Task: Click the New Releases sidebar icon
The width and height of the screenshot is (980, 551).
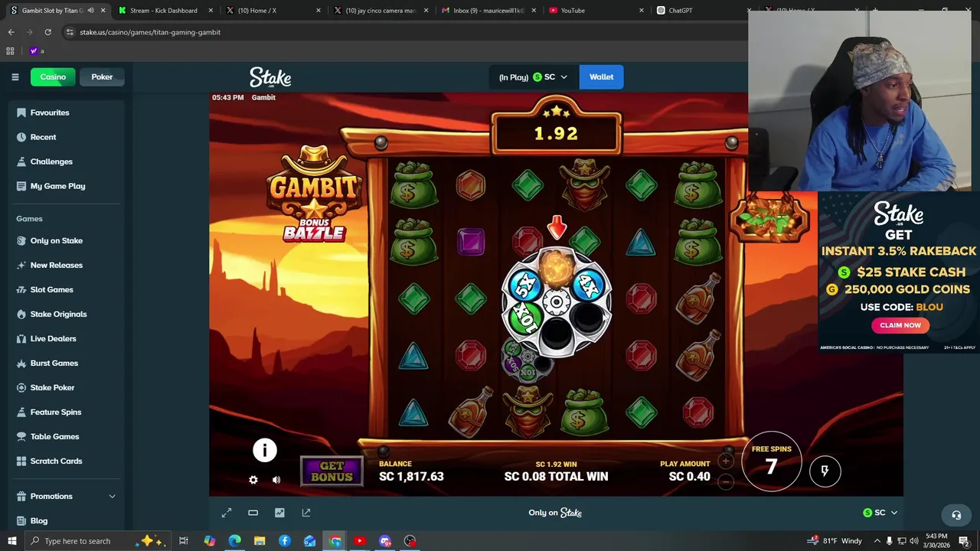Action: (x=21, y=265)
